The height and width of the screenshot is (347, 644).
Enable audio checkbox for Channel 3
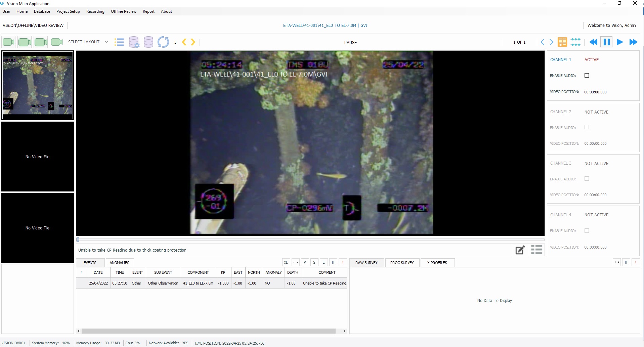[x=587, y=179]
